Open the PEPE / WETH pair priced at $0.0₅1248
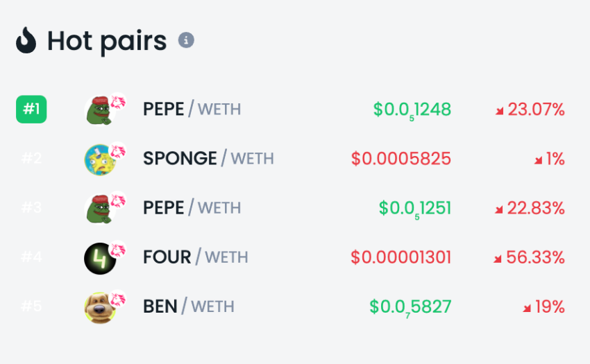Image resolution: width=590 pixels, height=364 pixels. (192, 109)
